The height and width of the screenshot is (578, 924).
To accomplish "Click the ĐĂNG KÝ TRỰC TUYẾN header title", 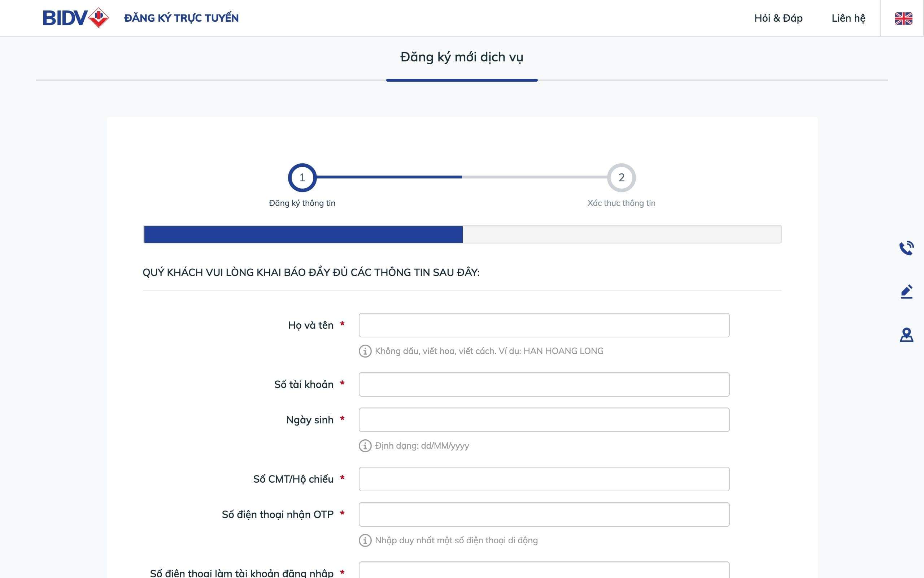I will [181, 18].
